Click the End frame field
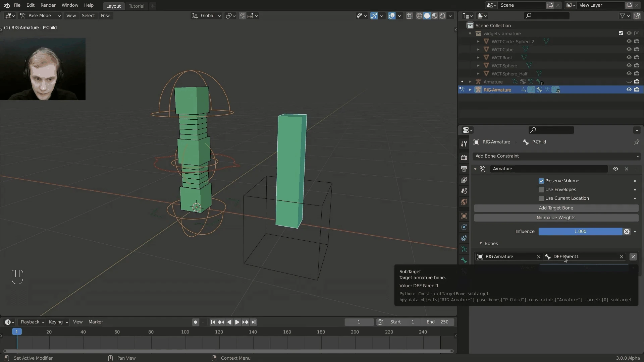 [x=438, y=322]
